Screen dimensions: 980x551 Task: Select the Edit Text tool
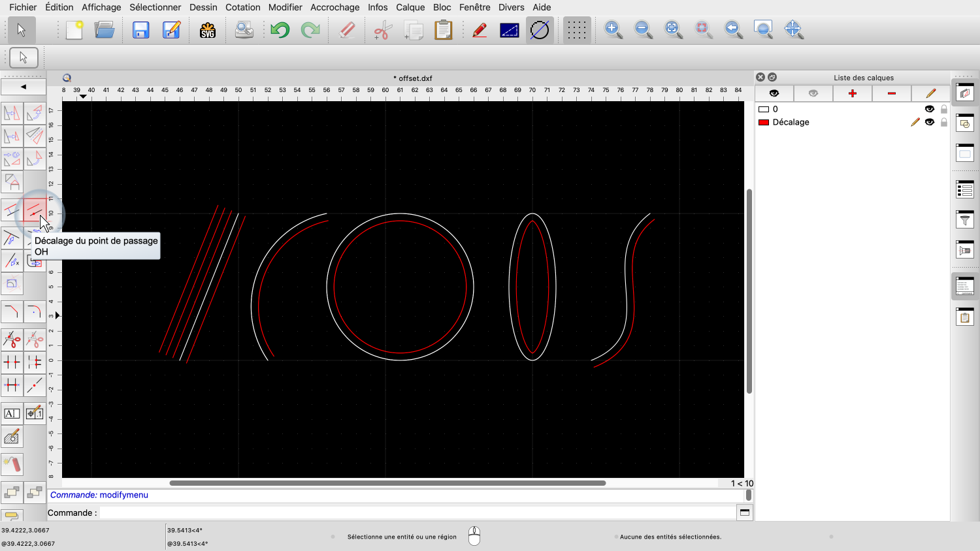point(12,413)
